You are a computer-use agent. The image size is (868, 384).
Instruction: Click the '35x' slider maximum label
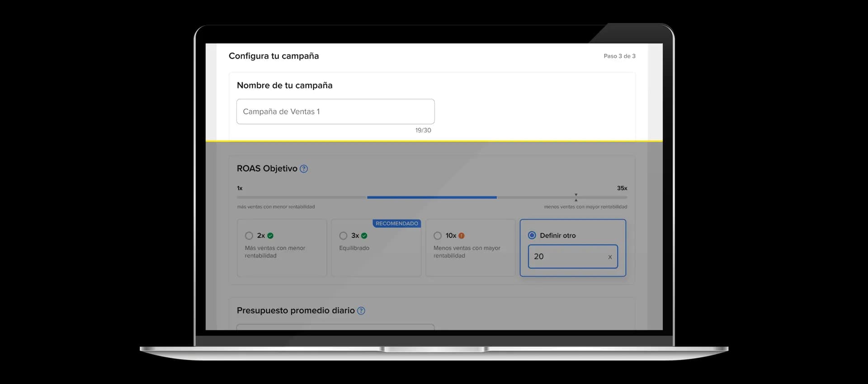pos(622,188)
